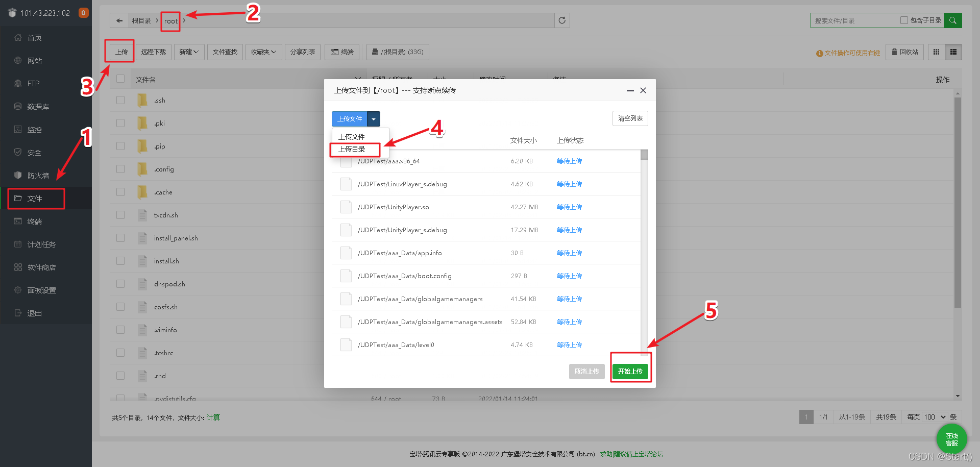Click the 上传 upload button in toolbar
980x467 pixels.
(x=121, y=52)
